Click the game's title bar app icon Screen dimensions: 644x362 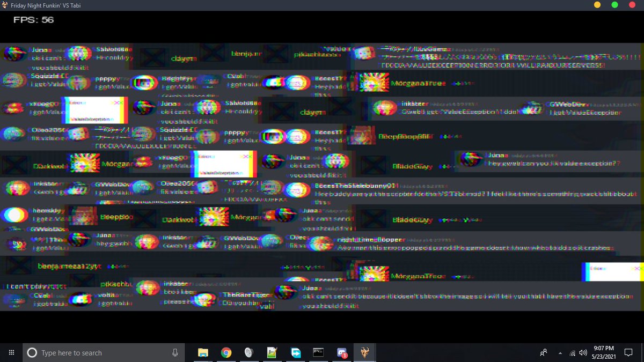(4, 5)
